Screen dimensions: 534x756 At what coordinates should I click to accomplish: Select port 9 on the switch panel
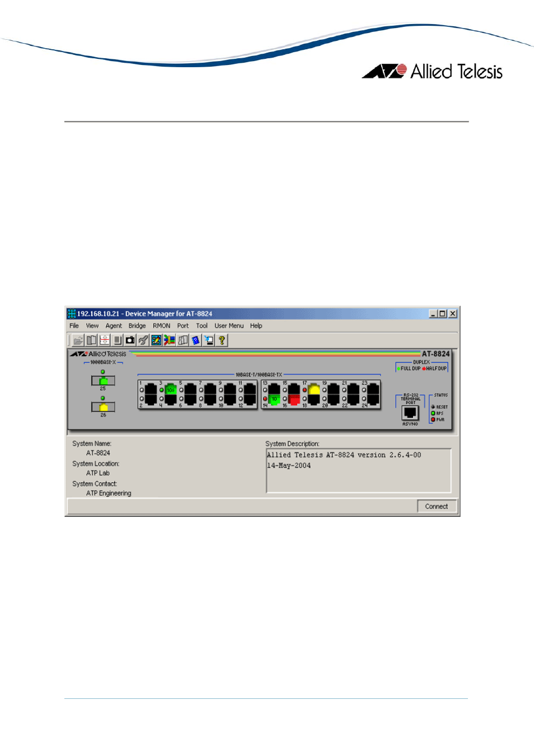pos(230,389)
